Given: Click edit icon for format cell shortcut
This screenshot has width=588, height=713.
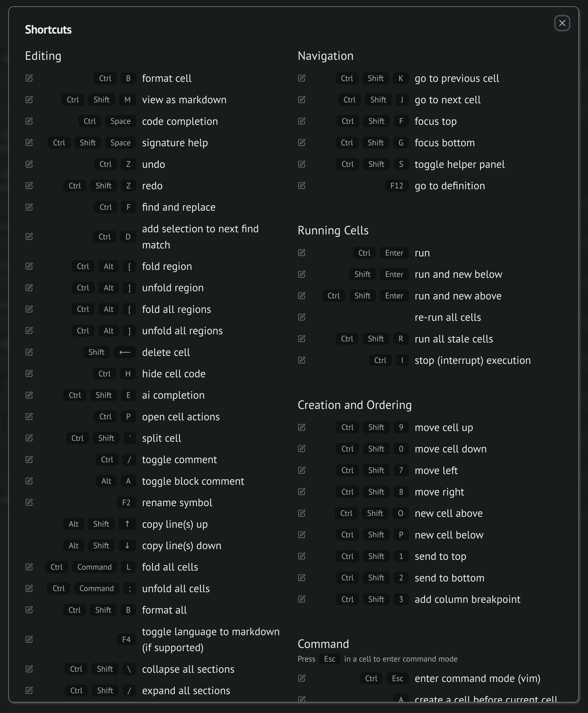Looking at the screenshot, I should click(x=29, y=78).
